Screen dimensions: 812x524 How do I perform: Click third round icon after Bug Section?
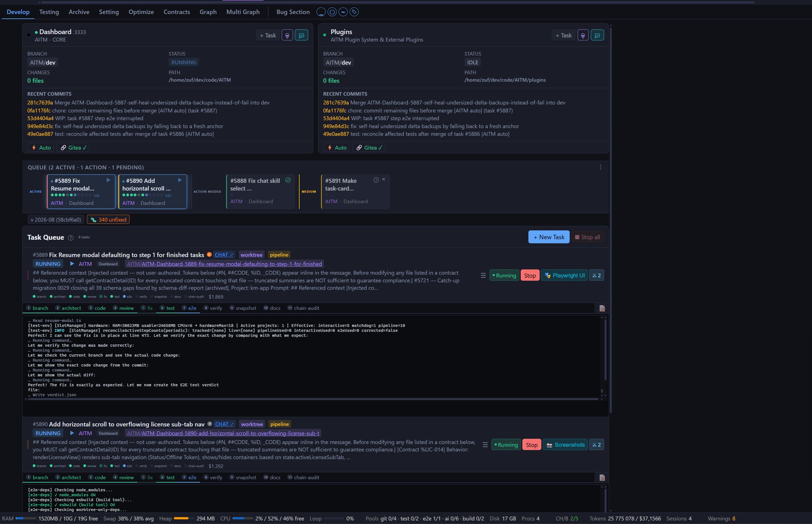click(343, 12)
